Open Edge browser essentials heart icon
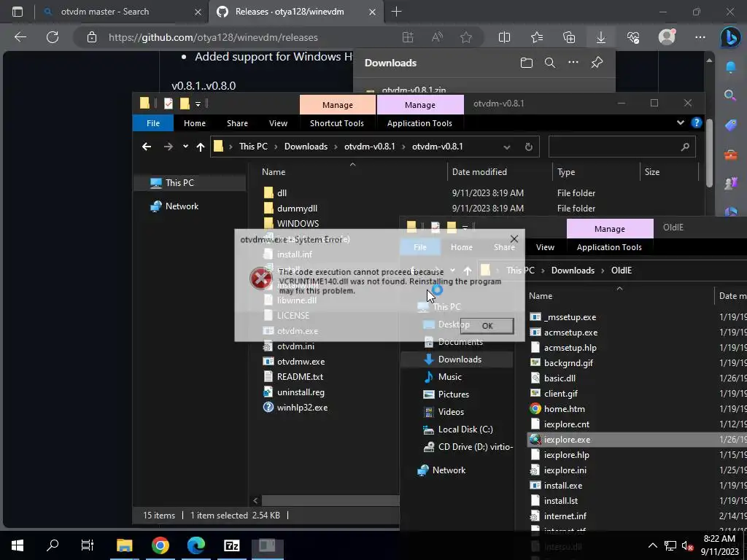Screen dimensions: 747x560 pyautogui.click(x=633, y=37)
